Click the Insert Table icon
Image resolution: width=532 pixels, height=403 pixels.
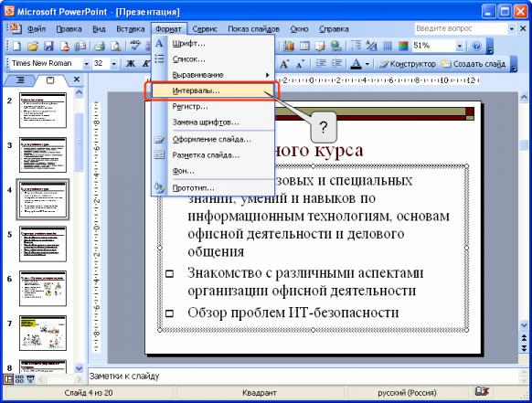pyautogui.click(x=304, y=46)
